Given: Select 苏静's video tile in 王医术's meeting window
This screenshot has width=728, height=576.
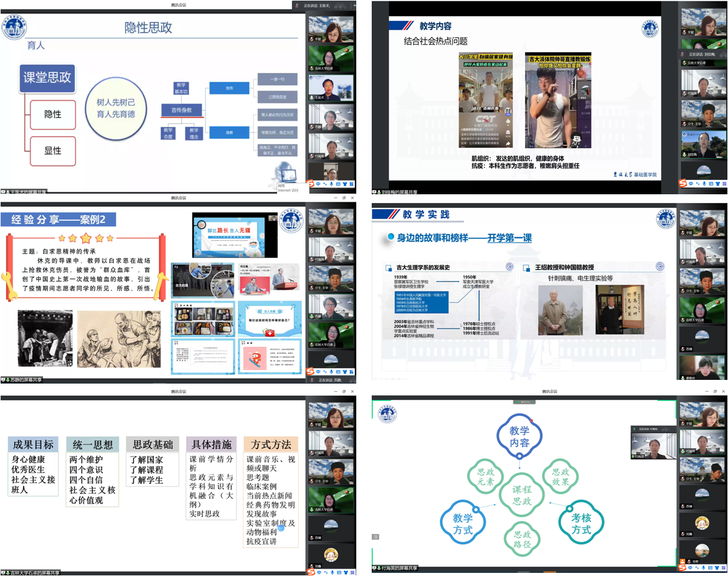Looking at the screenshot, I should tap(331, 118).
